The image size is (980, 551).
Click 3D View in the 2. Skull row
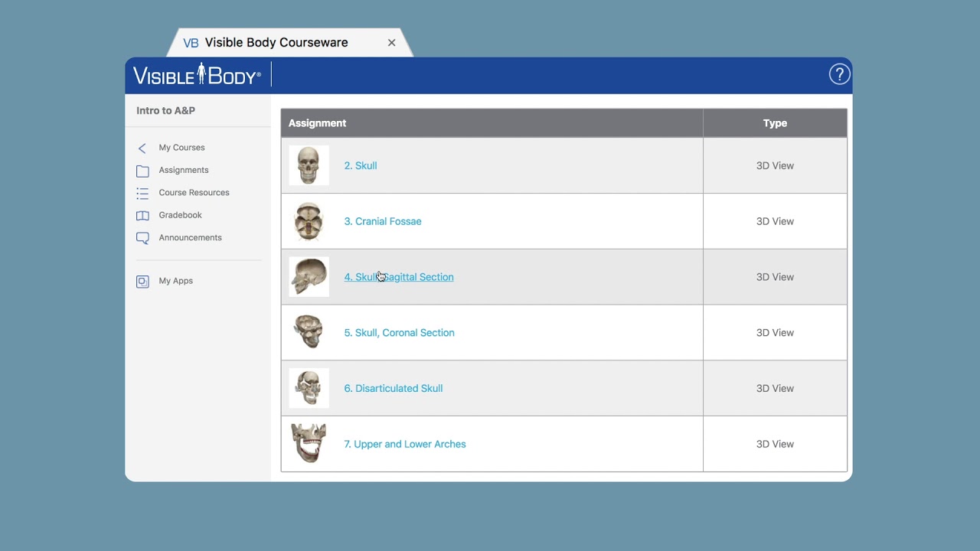[x=775, y=165]
